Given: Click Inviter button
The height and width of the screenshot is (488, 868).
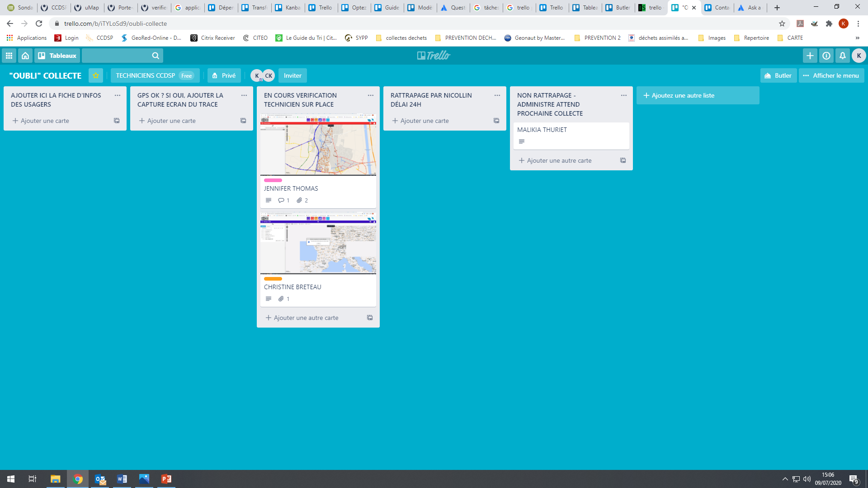Looking at the screenshot, I should (x=292, y=75).
